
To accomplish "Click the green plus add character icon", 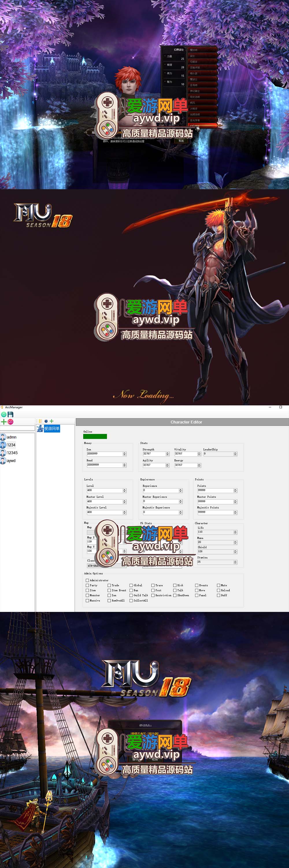I will (51, 421).
